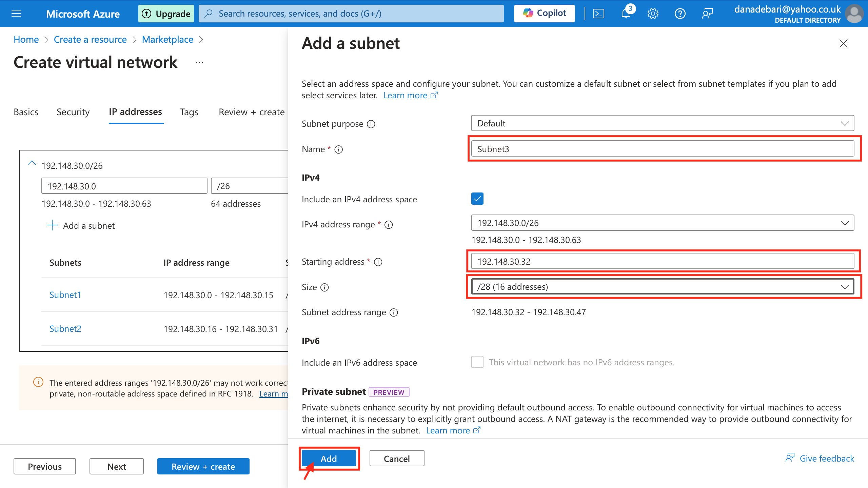
Task: Click the Add button
Action: [329, 459]
